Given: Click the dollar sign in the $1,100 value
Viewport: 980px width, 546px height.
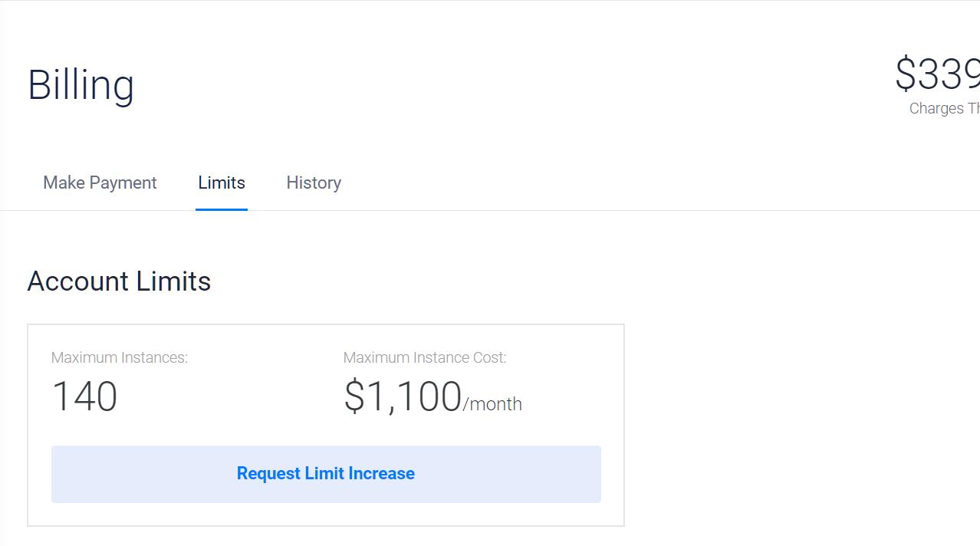Looking at the screenshot, I should click(354, 397).
